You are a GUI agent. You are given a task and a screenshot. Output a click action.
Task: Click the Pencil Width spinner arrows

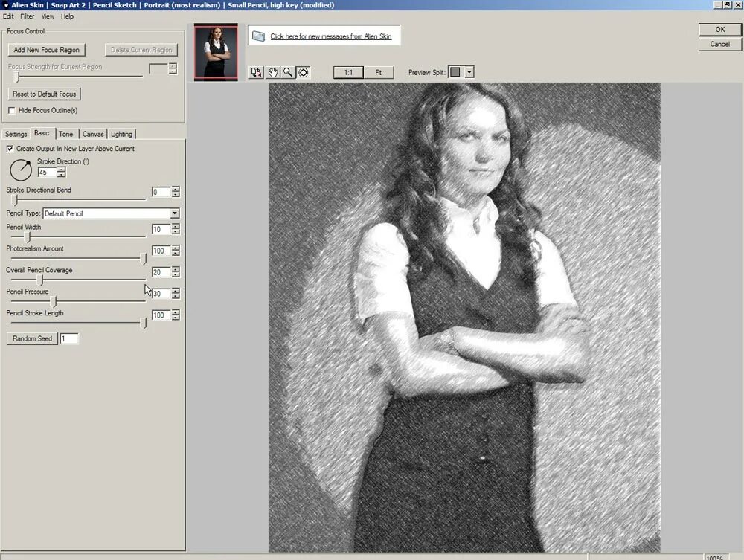point(176,230)
